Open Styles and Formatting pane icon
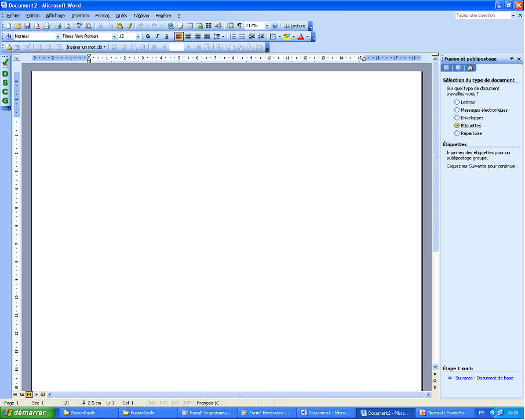Viewport: 525px width, 420px height. tap(9, 36)
